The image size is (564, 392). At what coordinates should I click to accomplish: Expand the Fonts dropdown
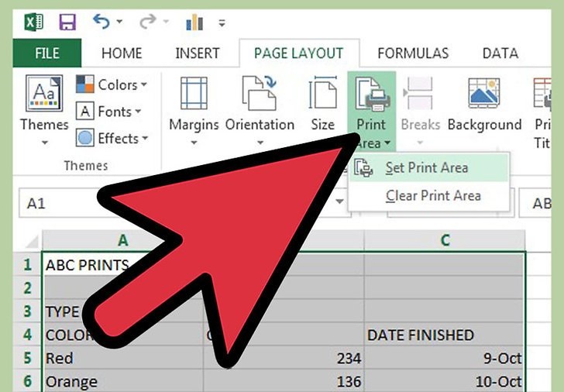108,112
